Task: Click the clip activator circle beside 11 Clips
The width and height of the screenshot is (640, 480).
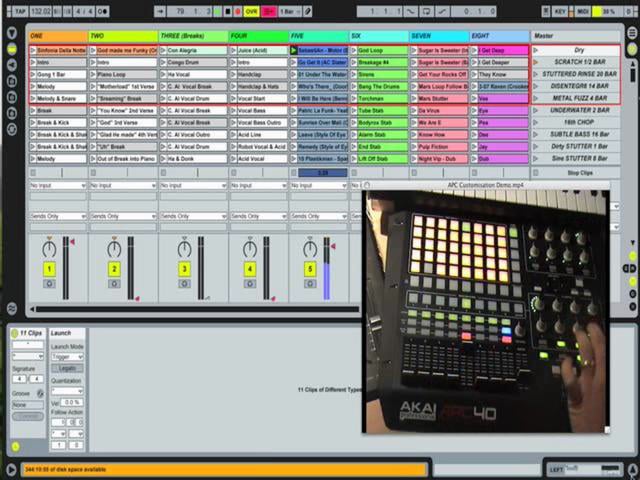Action: [15, 334]
